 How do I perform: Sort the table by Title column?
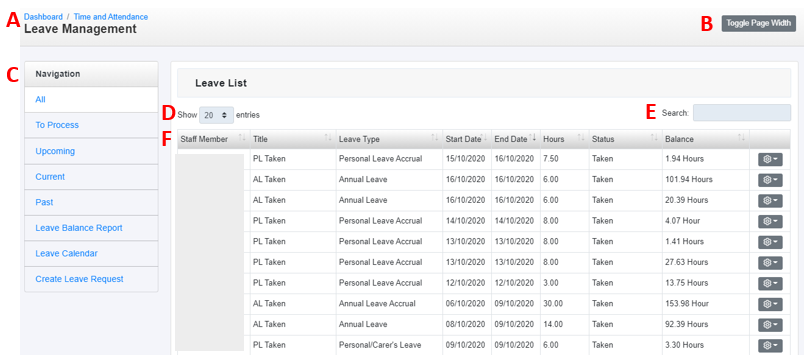[x=293, y=139]
